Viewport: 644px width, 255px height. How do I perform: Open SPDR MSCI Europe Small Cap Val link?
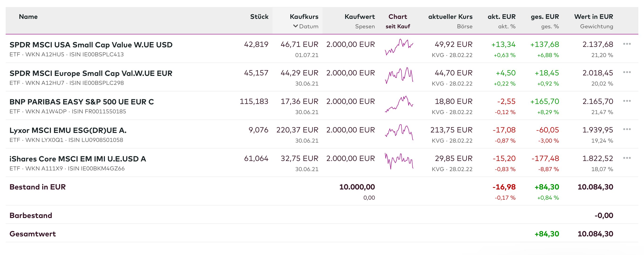[91, 73]
